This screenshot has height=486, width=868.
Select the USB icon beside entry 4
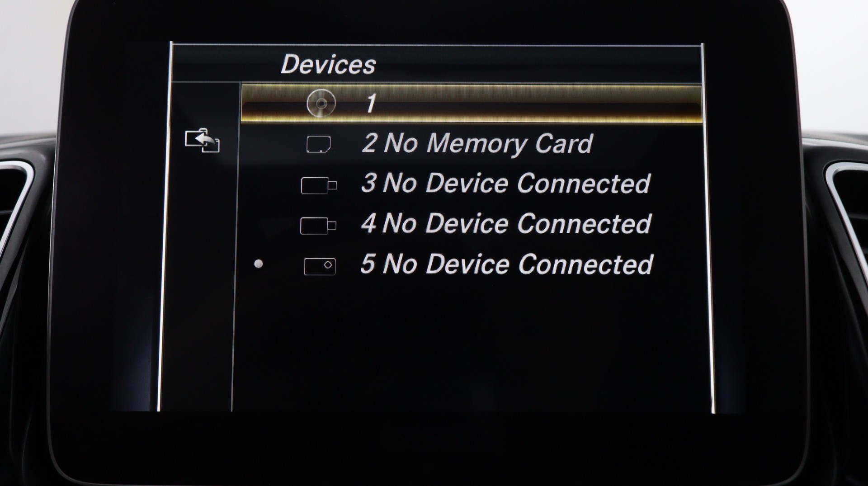tap(318, 226)
